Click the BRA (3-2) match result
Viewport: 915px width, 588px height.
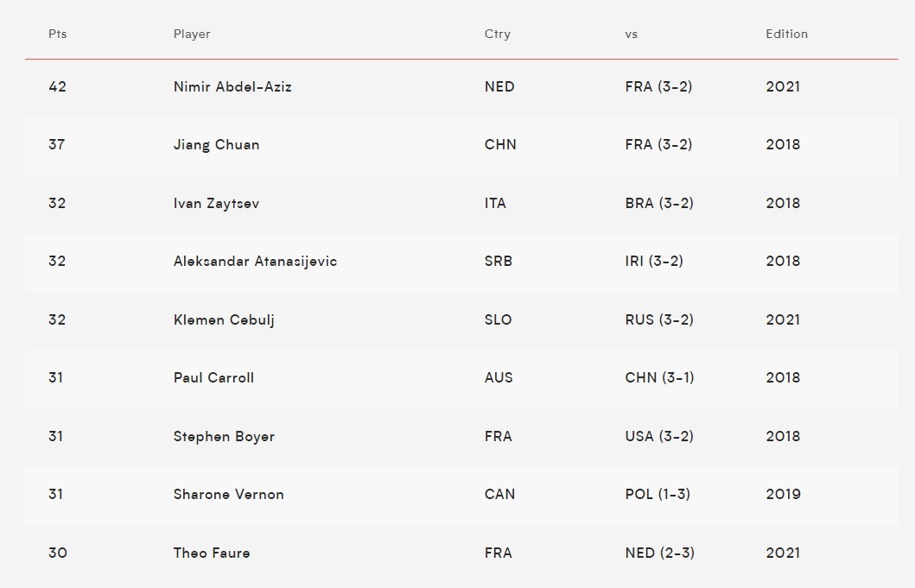point(659,204)
